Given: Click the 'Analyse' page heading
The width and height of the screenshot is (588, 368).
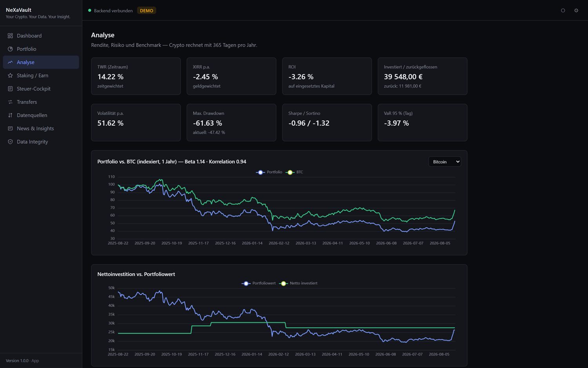Looking at the screenshot, I should click(103, 35).
